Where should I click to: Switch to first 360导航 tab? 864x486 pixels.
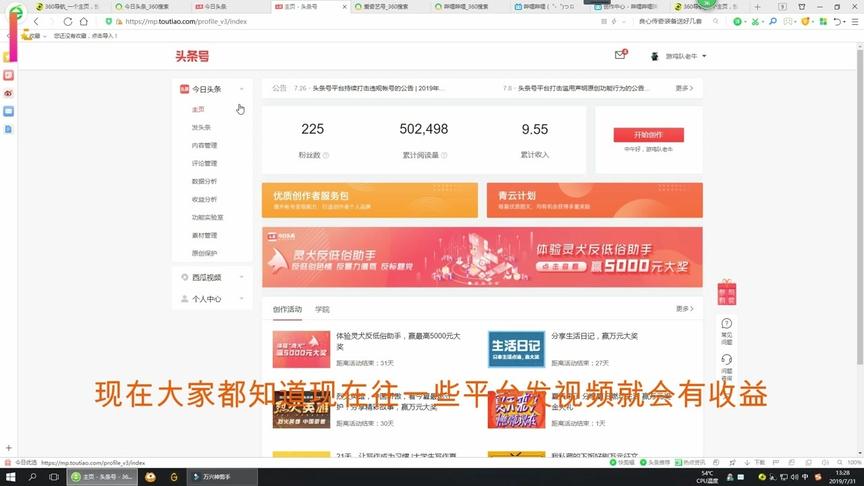click(x=67, y=7)
